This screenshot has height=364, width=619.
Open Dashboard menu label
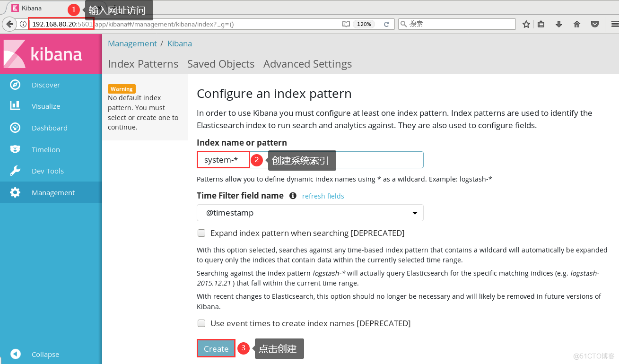(x=50, y=128)
